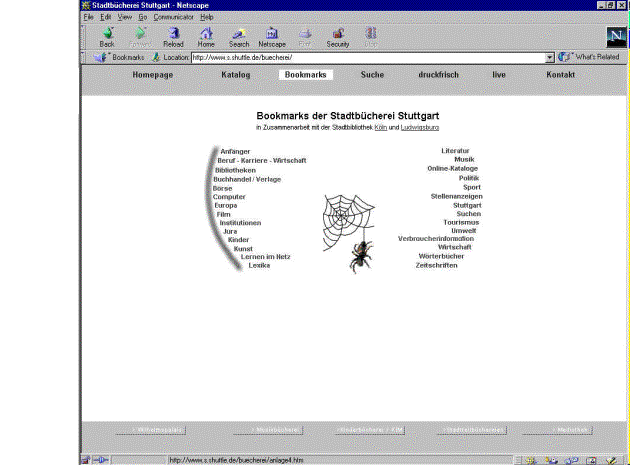
Task: Click the Netscape toolbar icon
Action: (x=271, y=36)
